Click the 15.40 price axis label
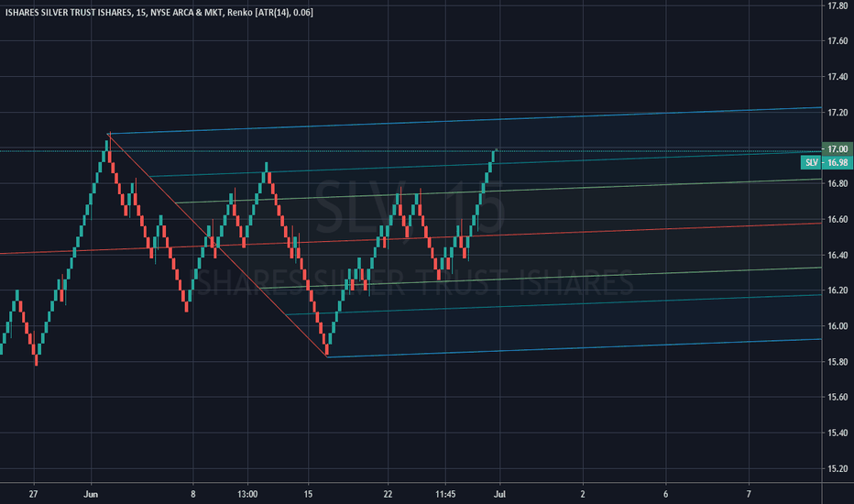854x504 pixels. pos(838,433)
